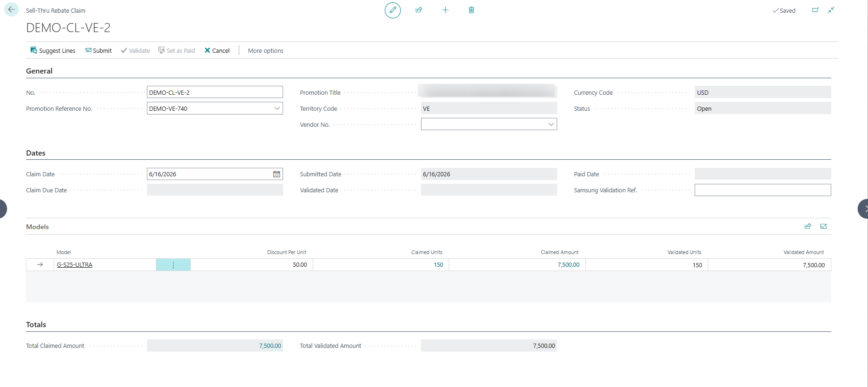Open the claim in a new window
The image size is (868, 387).
tap(815, 10)
